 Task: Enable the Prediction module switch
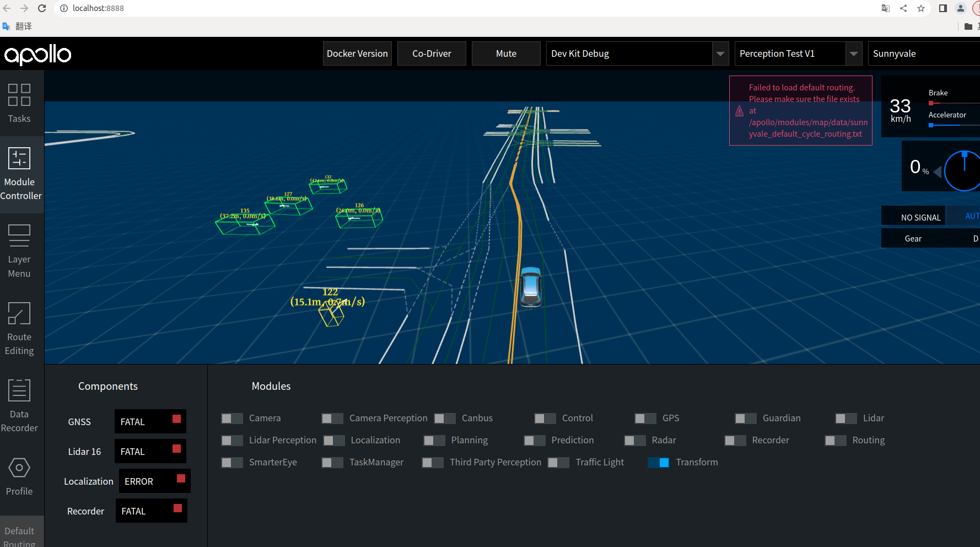click(535, 441)
